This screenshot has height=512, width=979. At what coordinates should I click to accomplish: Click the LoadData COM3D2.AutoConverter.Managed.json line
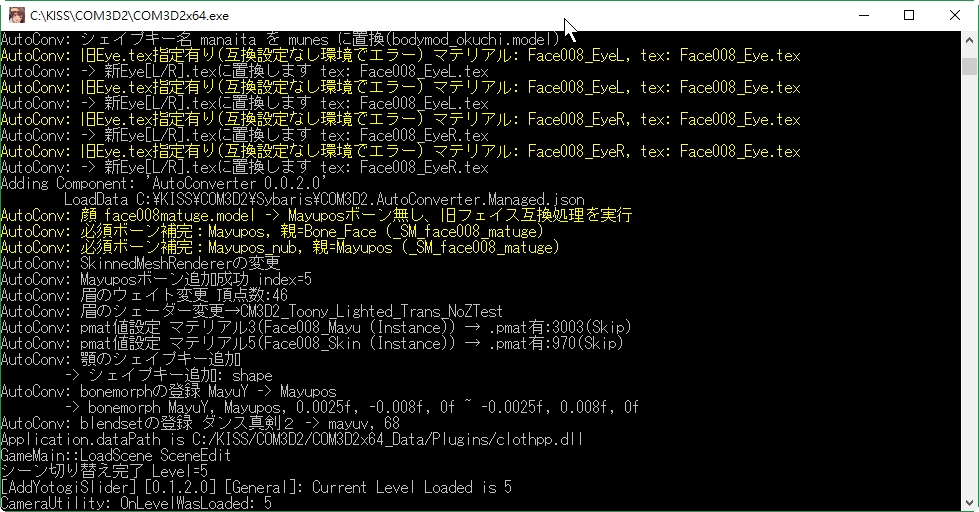coord(324,200)
